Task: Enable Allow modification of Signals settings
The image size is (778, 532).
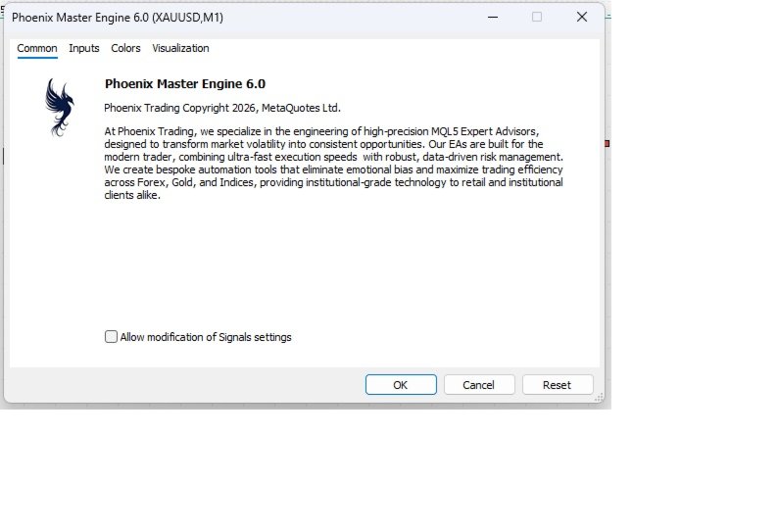Action: (111, 337)
